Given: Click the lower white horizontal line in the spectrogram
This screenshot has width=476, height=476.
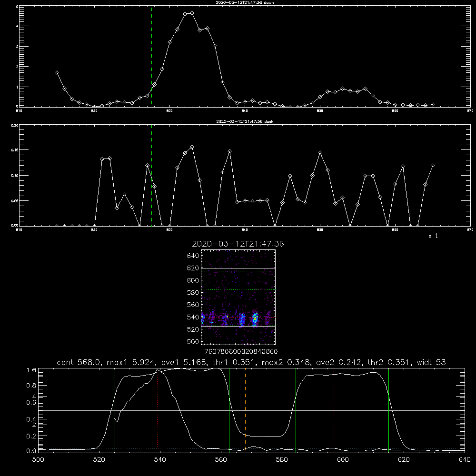Looking at the screenshot, I should click(238, 327).
